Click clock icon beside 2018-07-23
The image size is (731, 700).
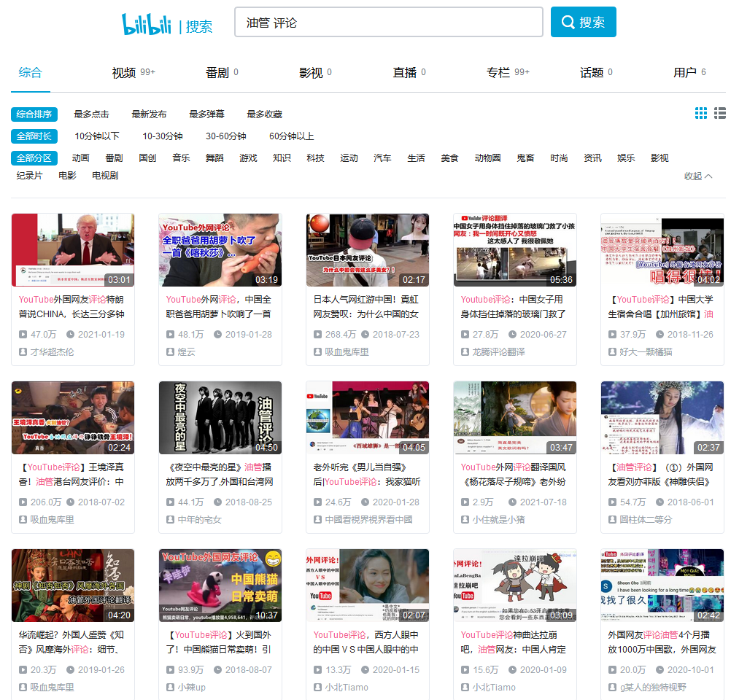pos(365,334)
